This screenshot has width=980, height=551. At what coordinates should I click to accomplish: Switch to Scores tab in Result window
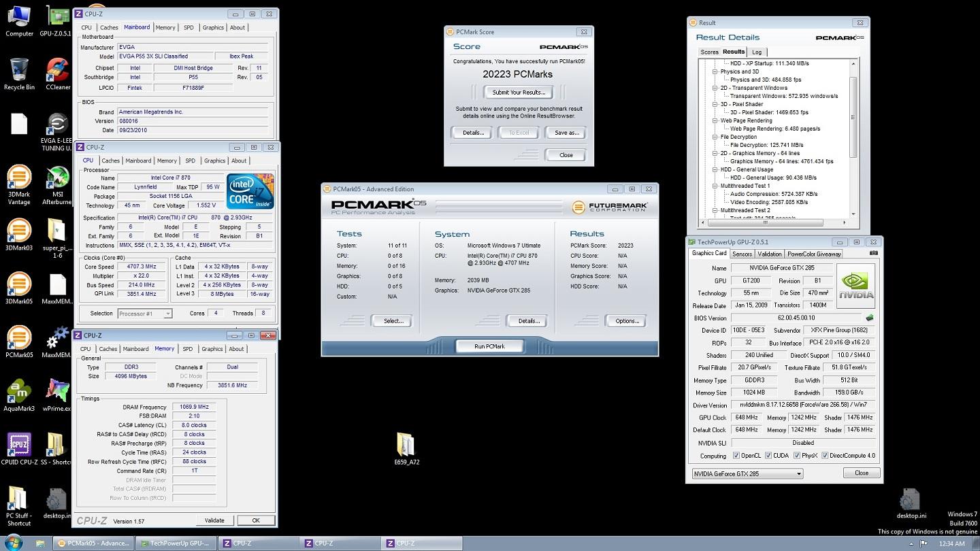click(x=709, y=52)
